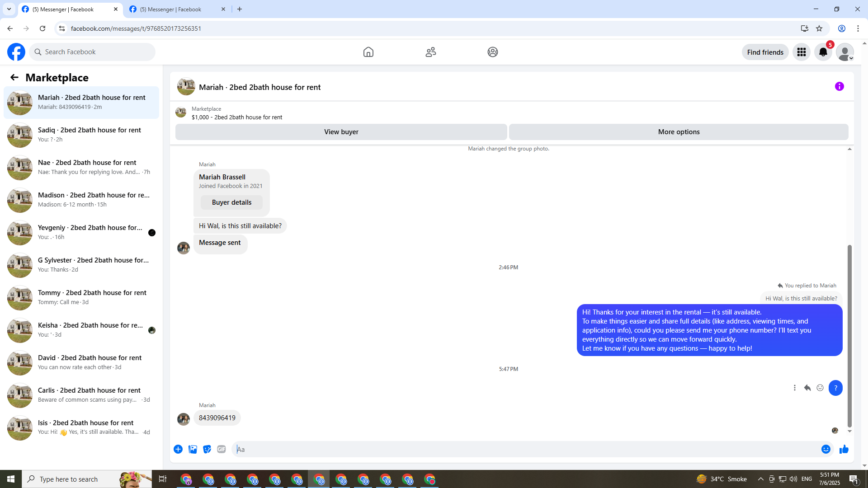
Task: Click the weather widget showing 34°C Smoke
Action: coord(722,479)
